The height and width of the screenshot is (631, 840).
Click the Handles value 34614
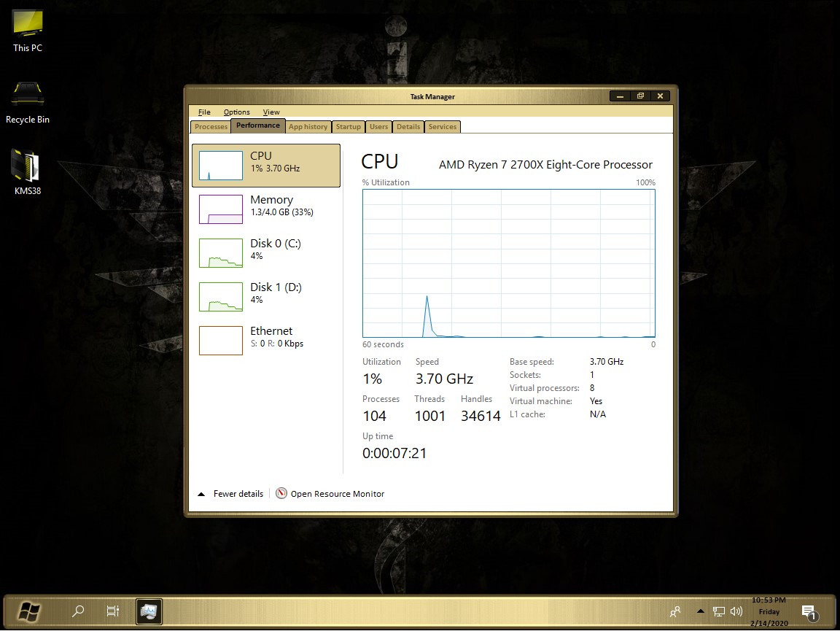[x=481, y=416]
